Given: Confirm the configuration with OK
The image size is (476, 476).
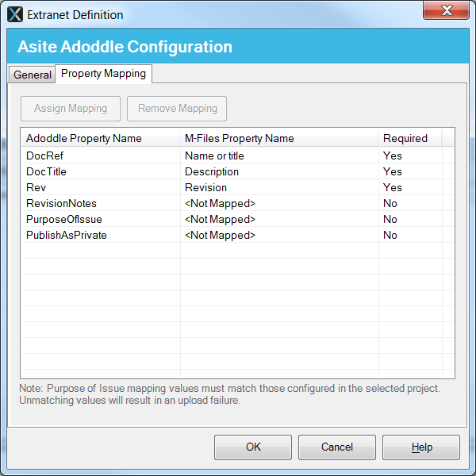Looking at the screenshot, I should click(253, 447).
